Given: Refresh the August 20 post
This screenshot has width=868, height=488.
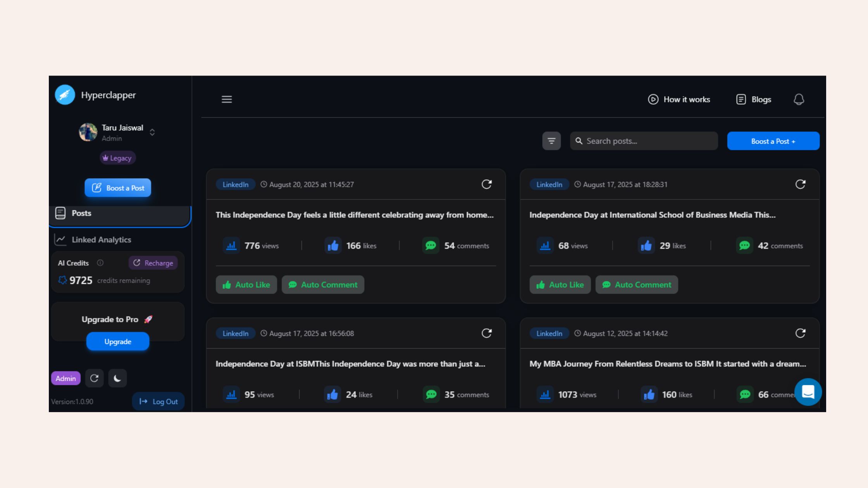Looking at the screenshot, I should click(x=487, y=184).
